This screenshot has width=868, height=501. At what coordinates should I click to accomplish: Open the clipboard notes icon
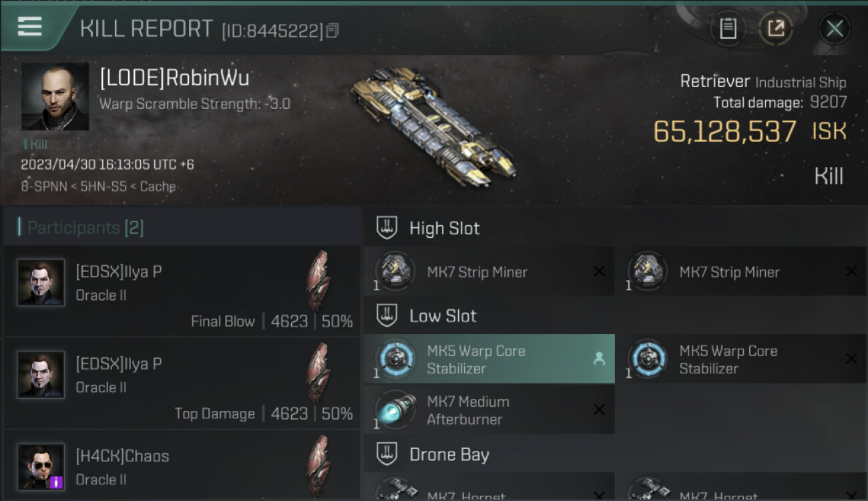click(728, 29)
